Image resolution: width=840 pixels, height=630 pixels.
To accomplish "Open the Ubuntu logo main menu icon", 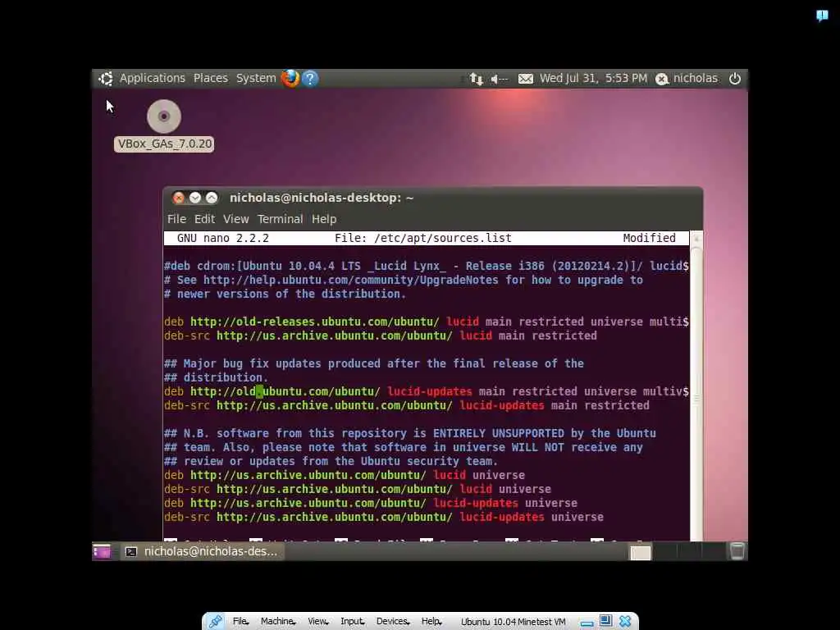I will point(106,78).
